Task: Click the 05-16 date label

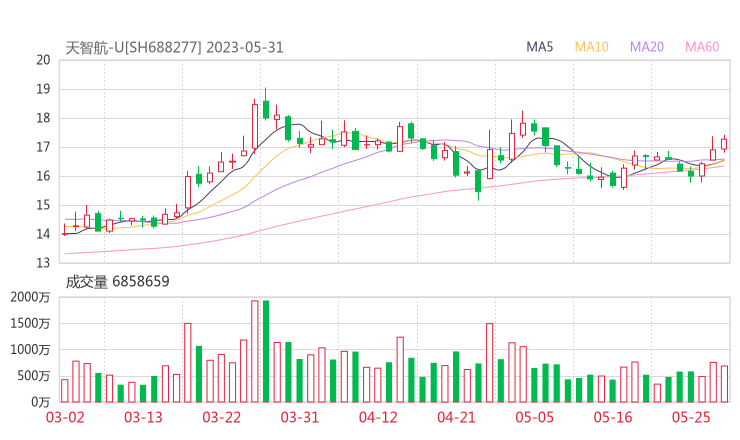Action: pyautogui.click(x=613, y=417)
